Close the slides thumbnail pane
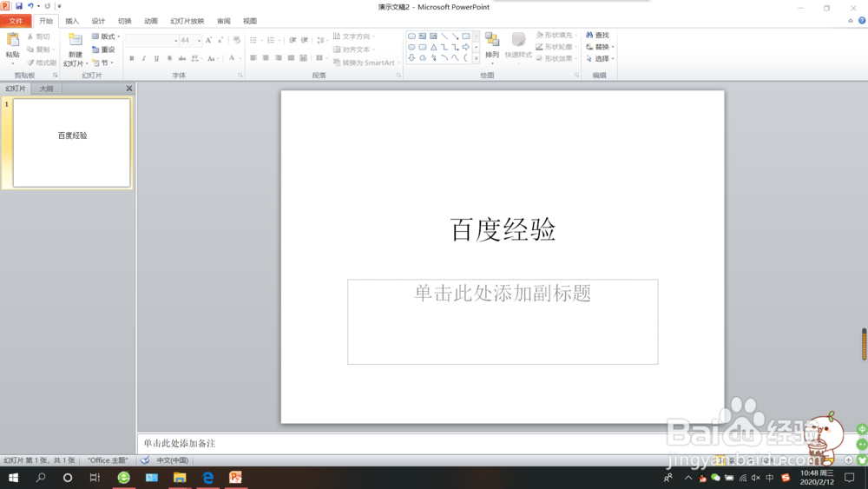The image size is (868, 489). coord(129,88)
